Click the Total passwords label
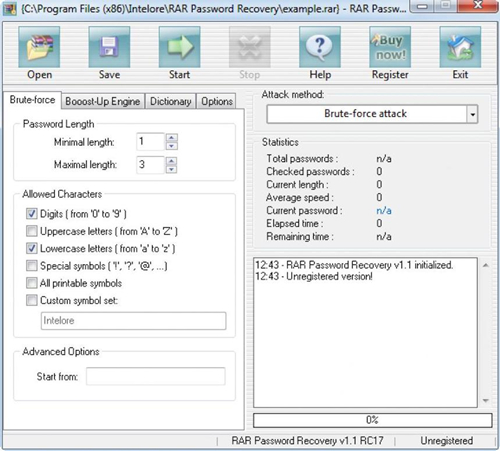The height and width of the screenshot is (451, 500). [302, 158]
